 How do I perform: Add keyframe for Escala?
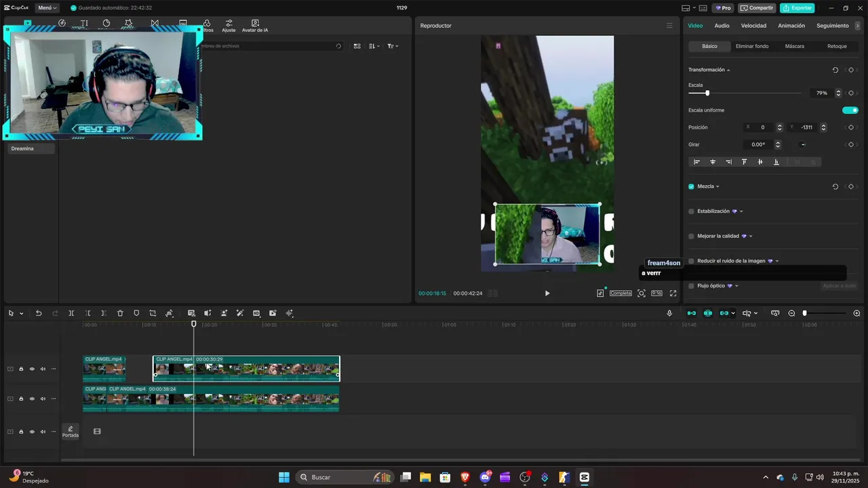tap(851, 93)
